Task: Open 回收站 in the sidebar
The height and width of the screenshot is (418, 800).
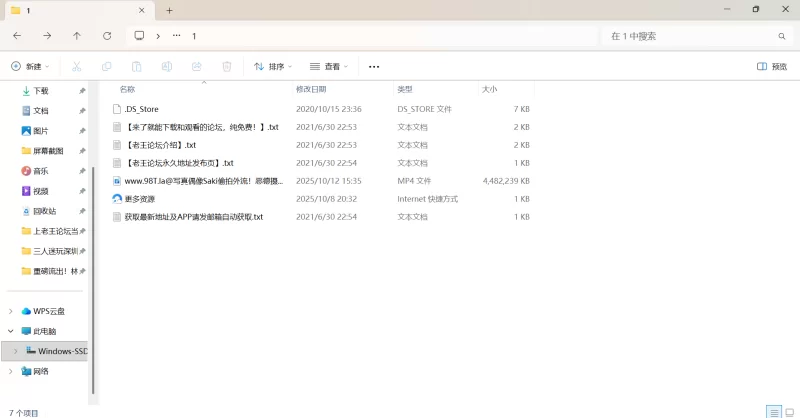Action: click(x=44, y=211)
